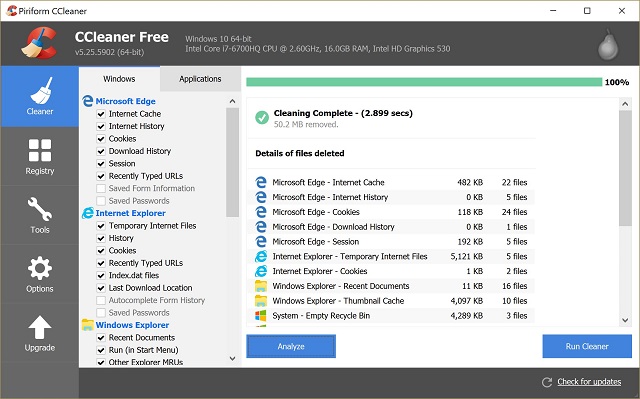Click the Windows icon beside Empty Recycle Bin
The height and width of the screenshot is (399, 640).
pos(260,315)
